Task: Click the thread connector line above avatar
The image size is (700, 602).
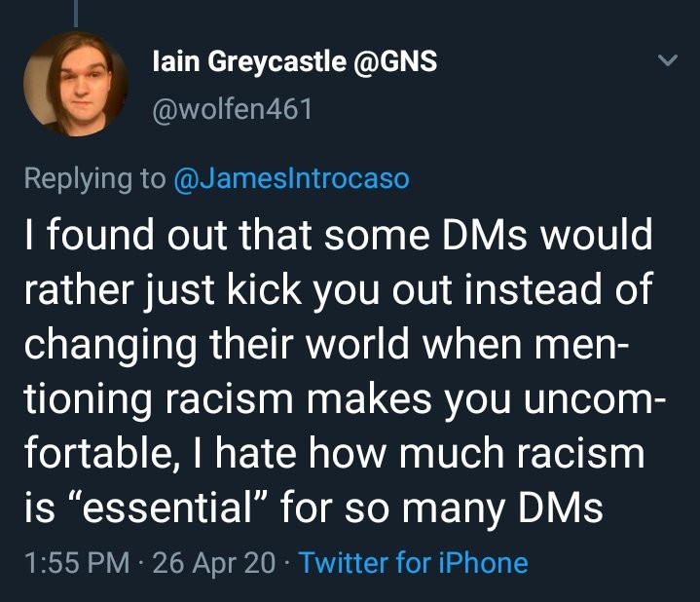Action: point(76,12)
